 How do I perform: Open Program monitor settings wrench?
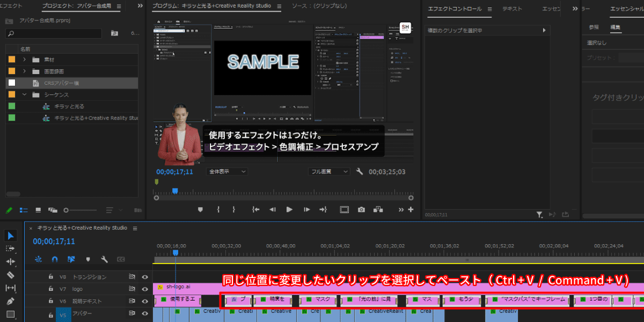pyautogui.click(x=360, y=172)
